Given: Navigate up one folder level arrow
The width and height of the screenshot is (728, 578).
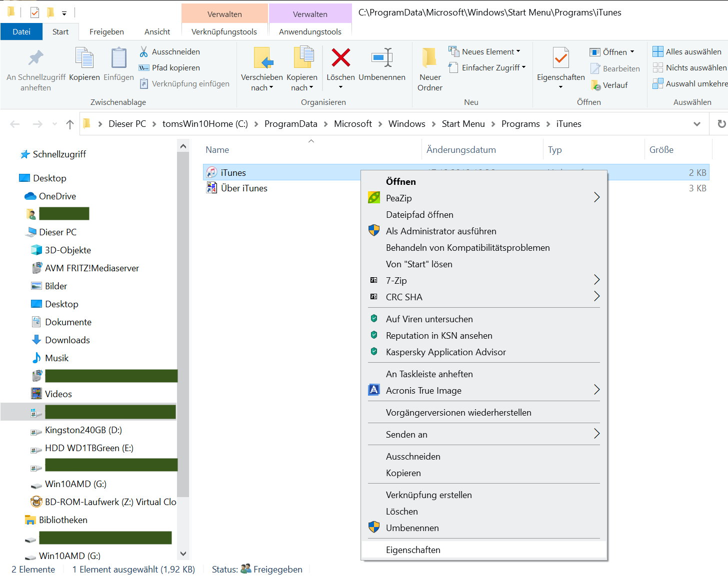Looking at the screenshot, I should point(70,124).
